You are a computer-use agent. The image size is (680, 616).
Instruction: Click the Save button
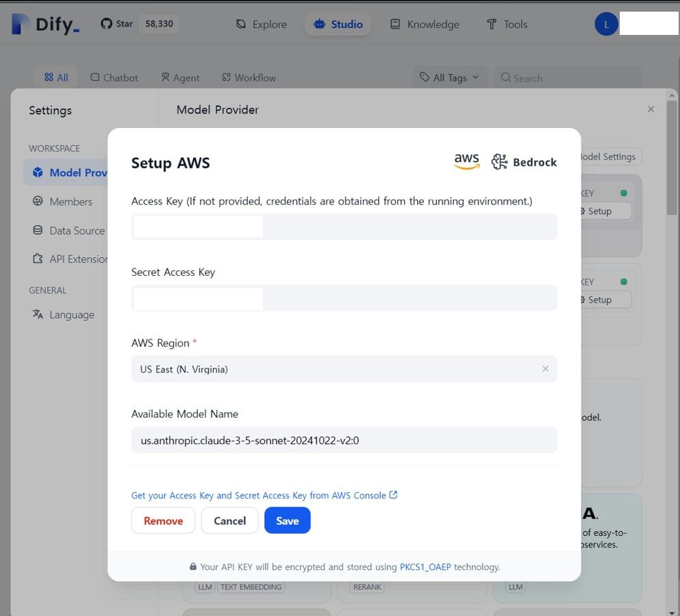[287, 520]
